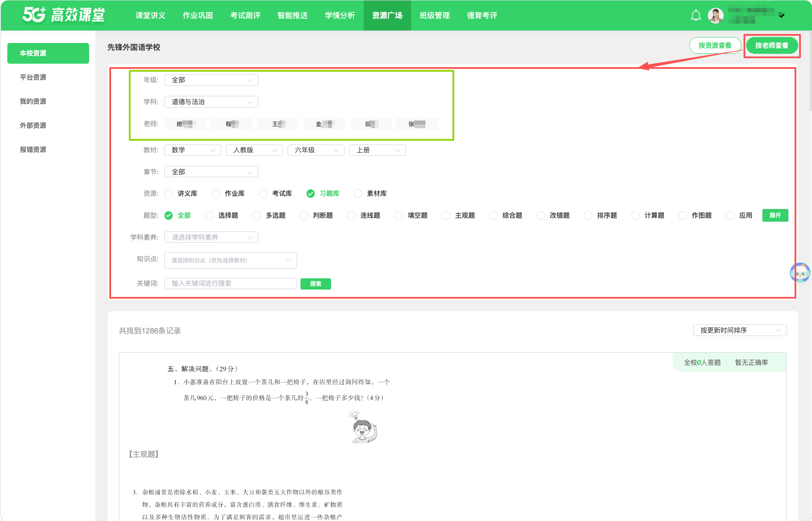Select the 讲义库 resource radio

(x=169, y=194)
